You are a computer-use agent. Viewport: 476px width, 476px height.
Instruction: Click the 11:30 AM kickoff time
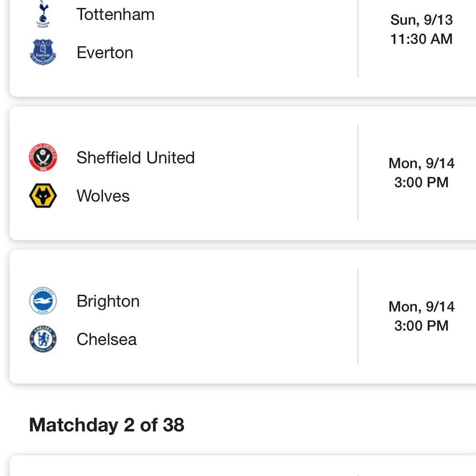tap(421, 39)
